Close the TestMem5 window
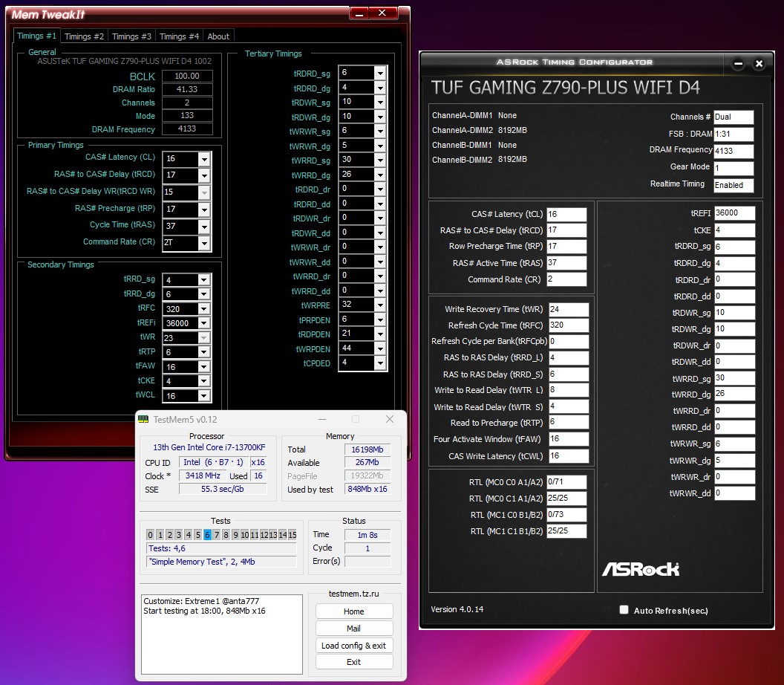The image size is (784, 685). (x=390, y=419)
